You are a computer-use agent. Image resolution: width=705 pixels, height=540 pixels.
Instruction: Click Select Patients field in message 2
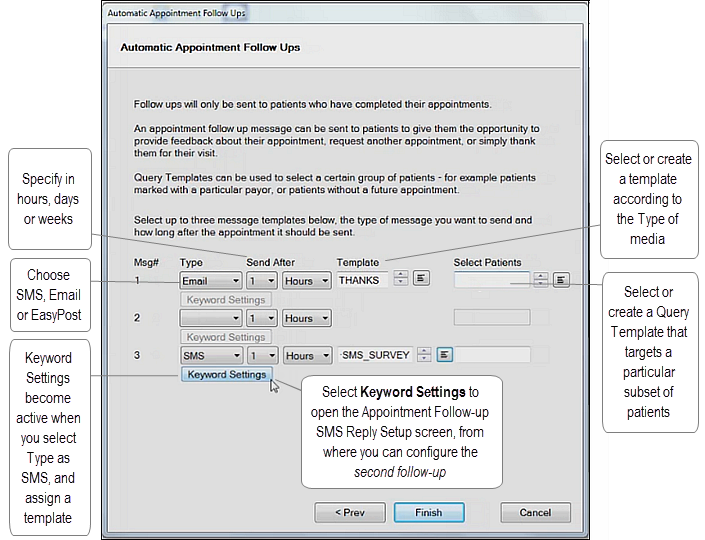[x=492, y=317]
